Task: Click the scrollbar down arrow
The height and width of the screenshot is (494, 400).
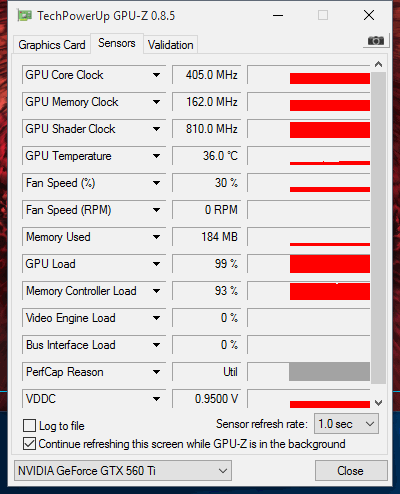Action: (378, 403)
